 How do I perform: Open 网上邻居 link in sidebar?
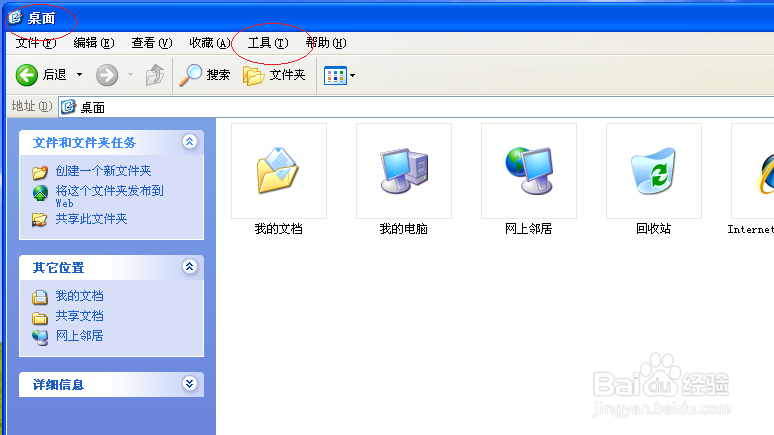coord(79,336)
